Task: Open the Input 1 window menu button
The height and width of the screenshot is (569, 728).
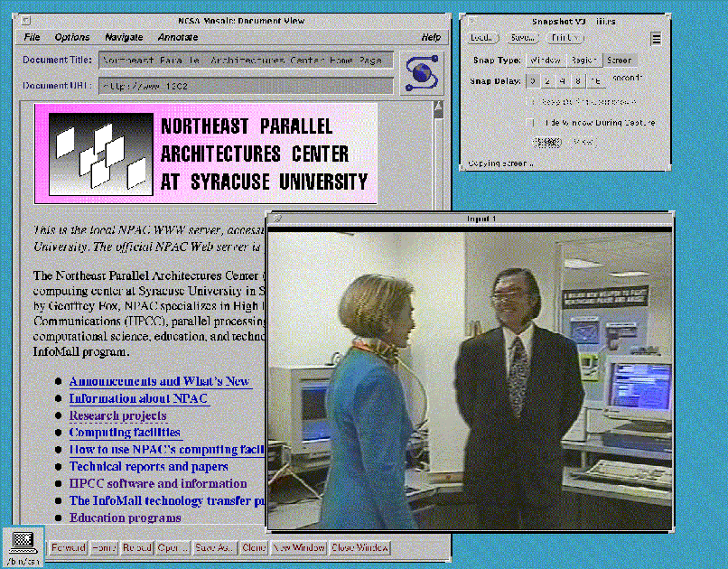Action: (x=277, y=219)
